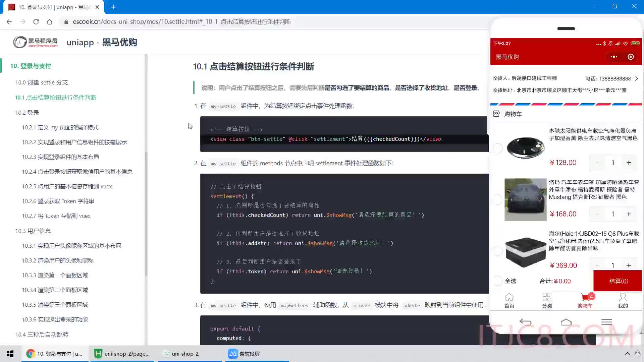644x362 pixels.
Task: Open sidebar section 10. 登录与支付
Action: click(31, 66)
